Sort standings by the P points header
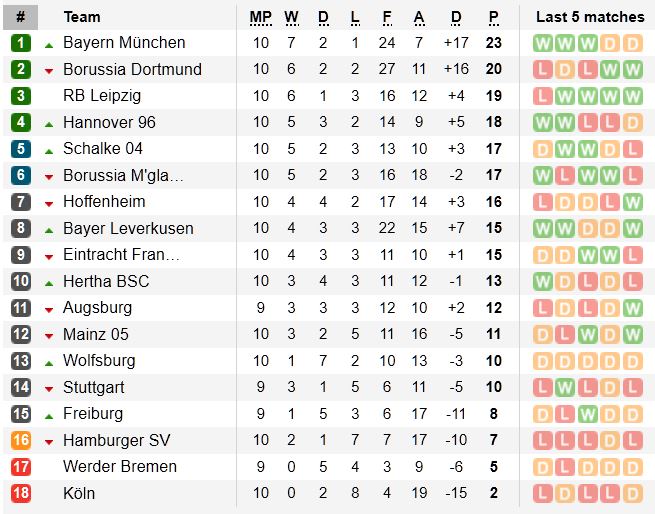The image size is (655, 514). tap(493, 17)
